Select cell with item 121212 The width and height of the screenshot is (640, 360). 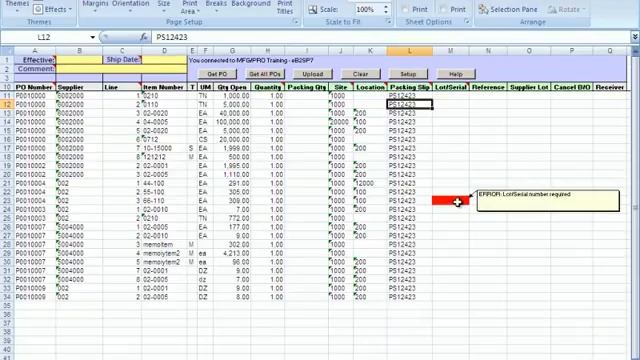coord(164,157)
